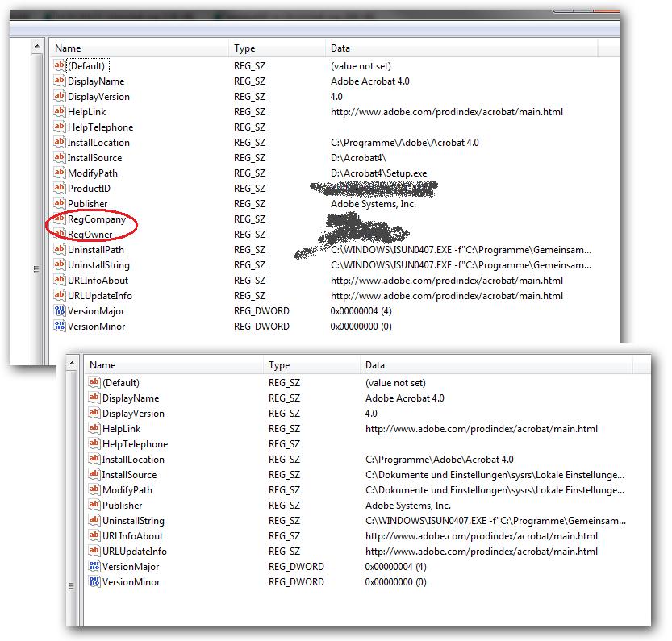Click 'Adobe Systems, Inc.' data in upper list
This screenshot has height=641, width=672.
click(x=374, y=203)
